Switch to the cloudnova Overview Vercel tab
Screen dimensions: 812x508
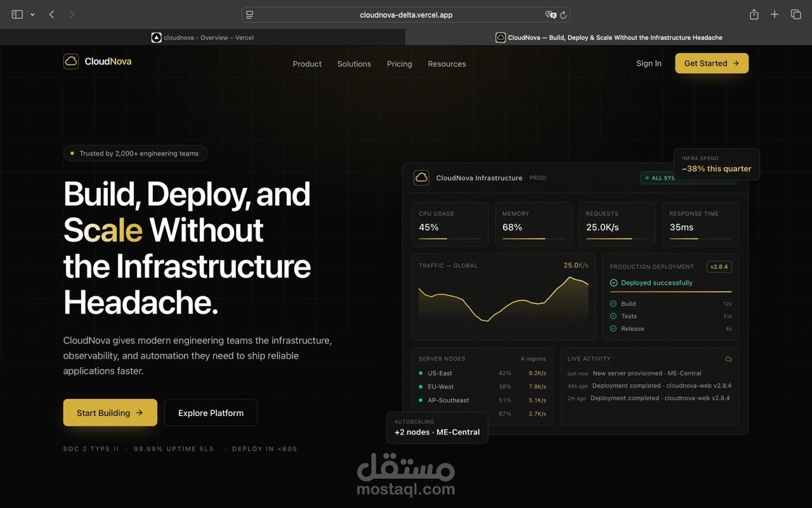(x=202, y=37)
